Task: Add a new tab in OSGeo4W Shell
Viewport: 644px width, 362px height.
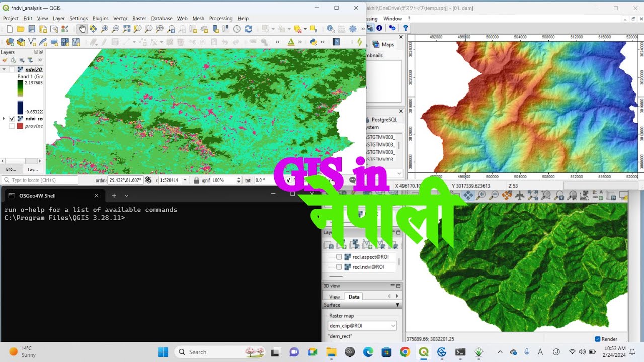Action: pyautogui.click(x=114, y=196)
